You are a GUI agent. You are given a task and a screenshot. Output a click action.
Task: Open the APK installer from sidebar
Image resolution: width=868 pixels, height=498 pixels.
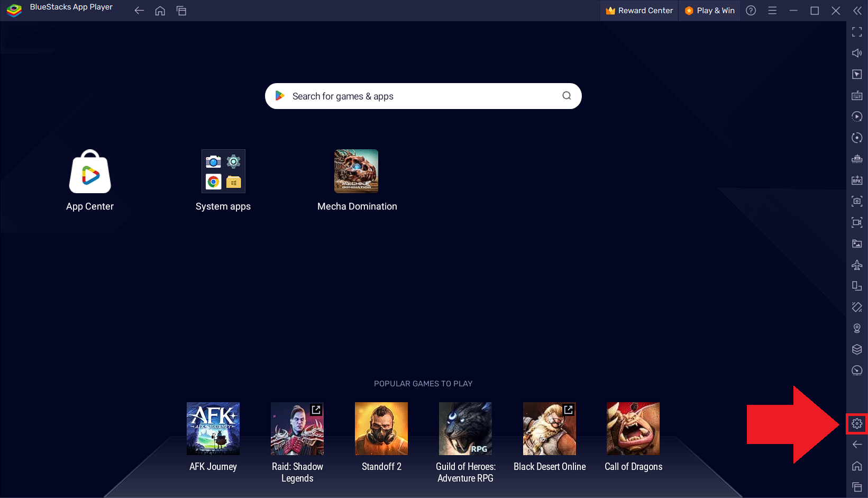[x=857, y=180]
